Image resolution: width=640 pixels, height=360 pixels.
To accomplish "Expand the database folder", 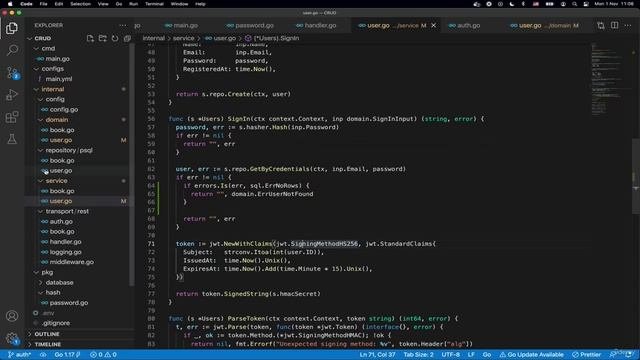I will 40,282.
